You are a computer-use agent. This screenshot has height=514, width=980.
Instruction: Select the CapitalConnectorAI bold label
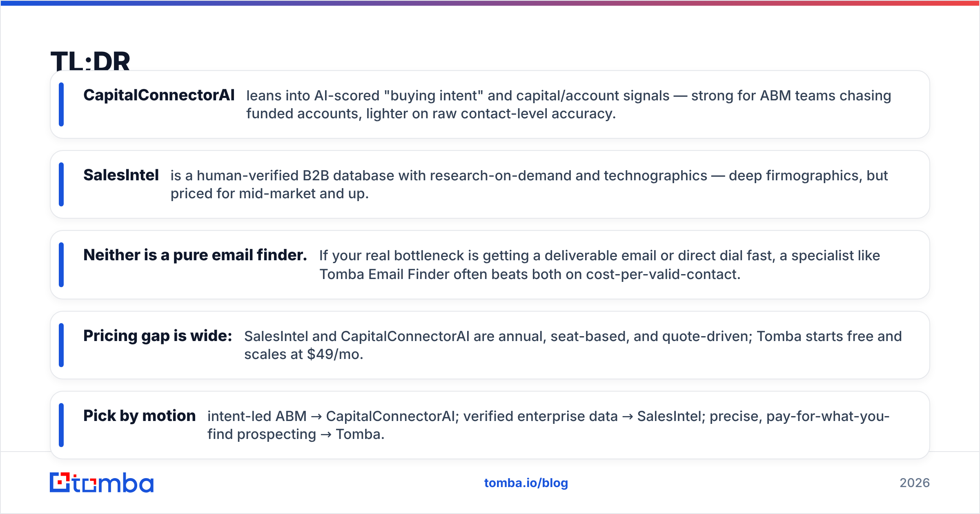click(159, 95)
